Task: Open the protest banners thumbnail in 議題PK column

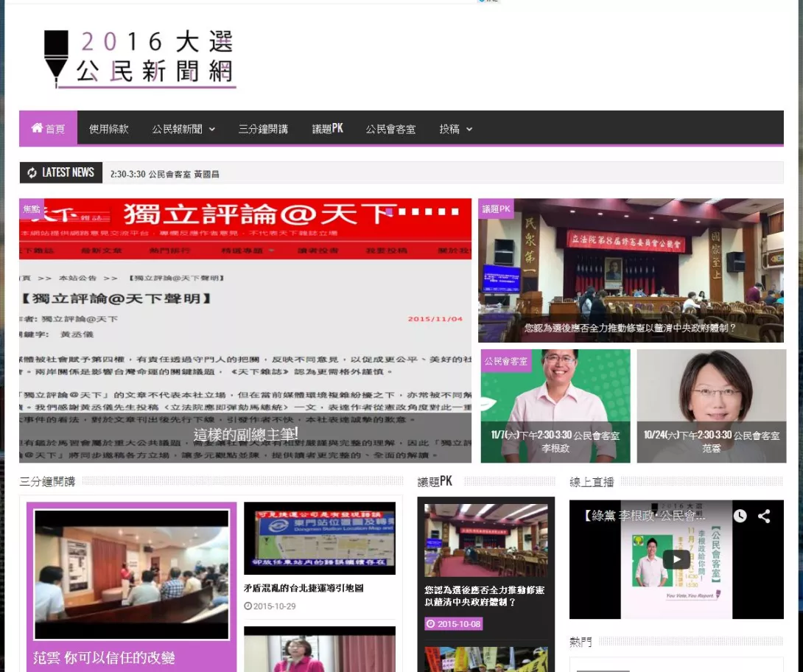Action: (486, 659)
